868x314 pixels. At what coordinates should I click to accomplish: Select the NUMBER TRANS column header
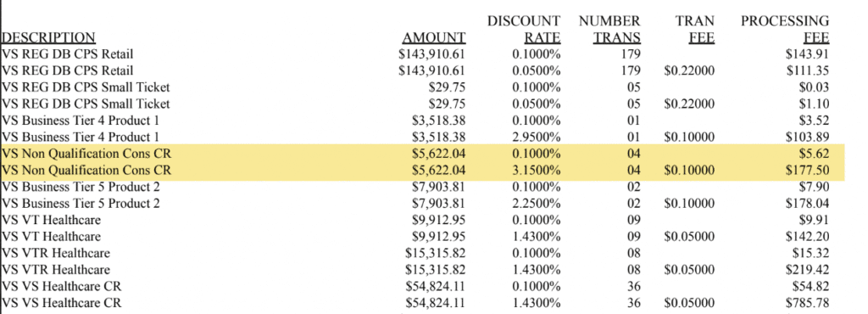coord(610,30)
